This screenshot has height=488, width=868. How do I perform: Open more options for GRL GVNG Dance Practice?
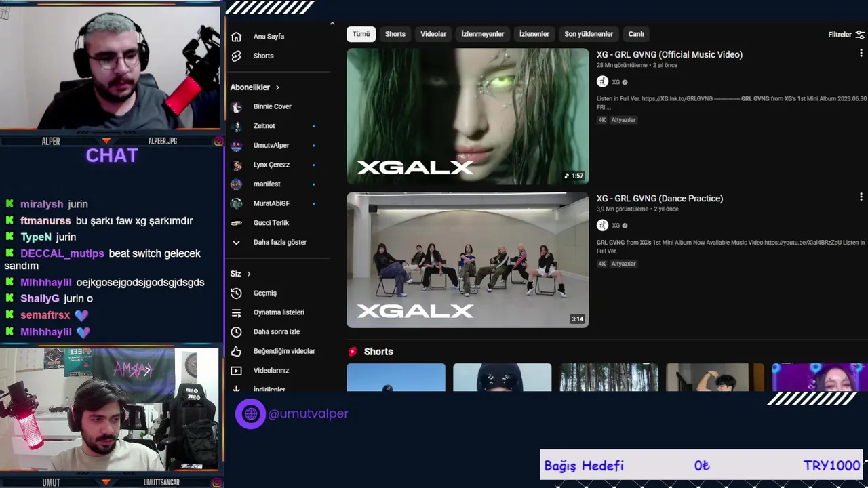coord(861,197)
